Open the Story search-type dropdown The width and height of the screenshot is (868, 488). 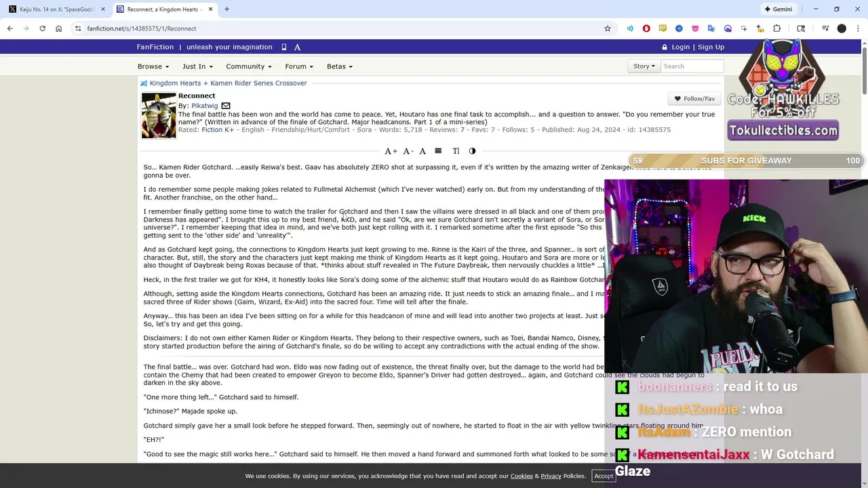(x=644, y=66)
